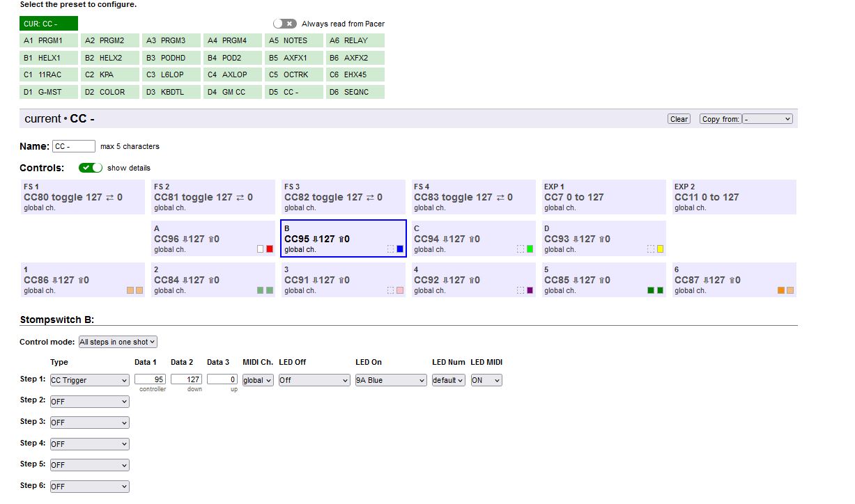Select FS 3 CC82 toggle control
Image resolution: width=855 pixels, height=504 pixels.
(x=343, y=197)
